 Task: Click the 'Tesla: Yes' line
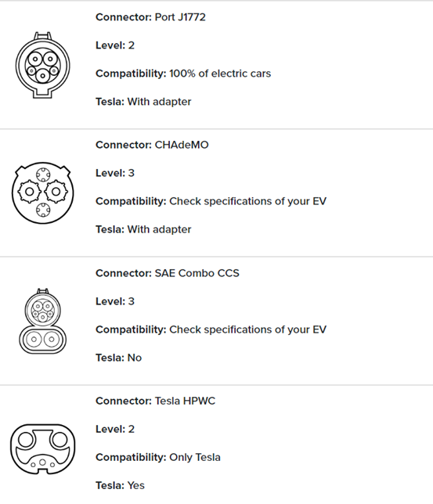pyautogui.click(x=120, y=486)
